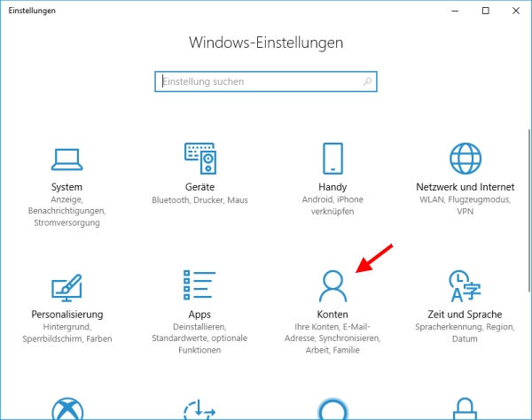Close the Einstellungen window
Image resolution: width=532 pixels, height=420 pixels.
[x=516, y=11]
